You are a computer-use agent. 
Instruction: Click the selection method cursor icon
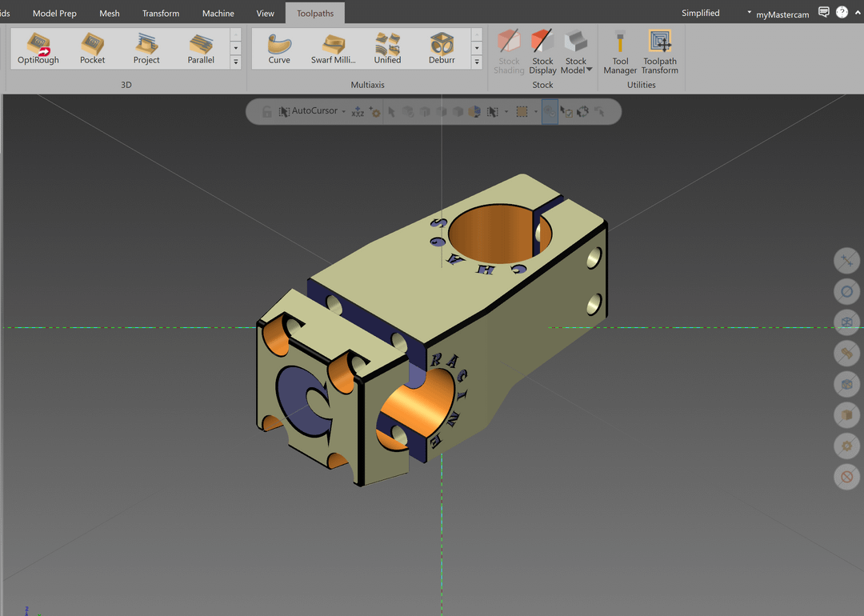coord(493,112)
